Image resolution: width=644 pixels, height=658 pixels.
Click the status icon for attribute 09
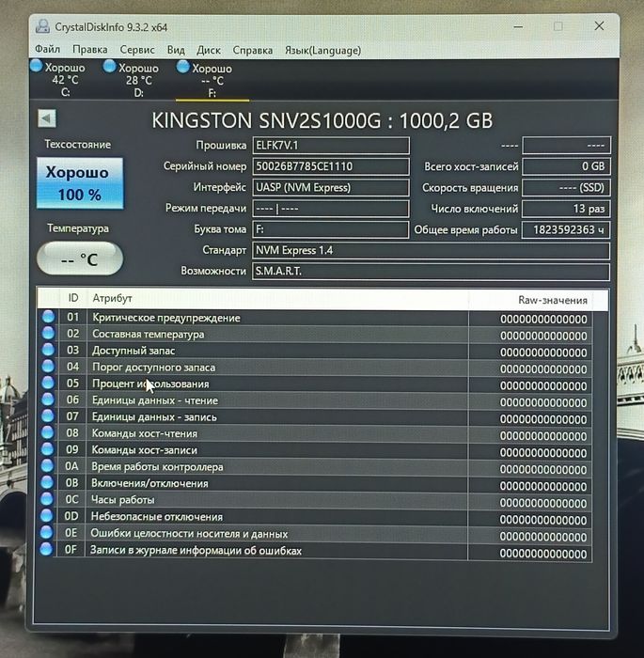click(47, 448)
